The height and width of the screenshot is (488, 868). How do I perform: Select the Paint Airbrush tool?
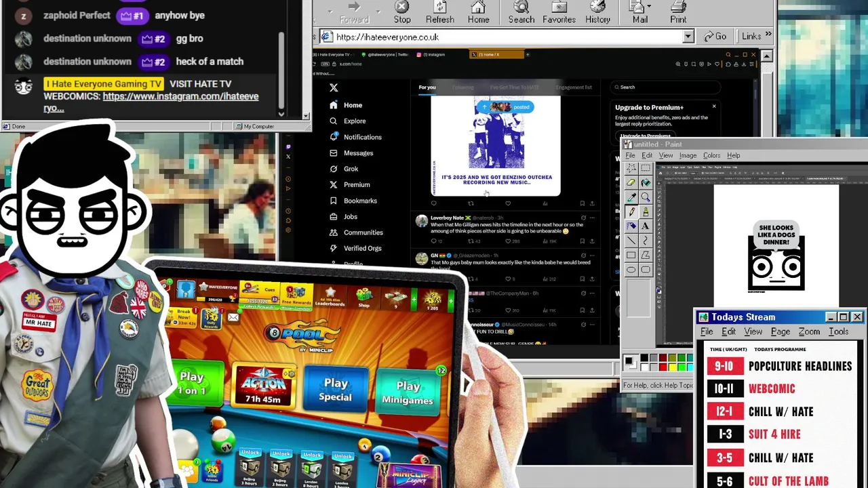(631, 226)
